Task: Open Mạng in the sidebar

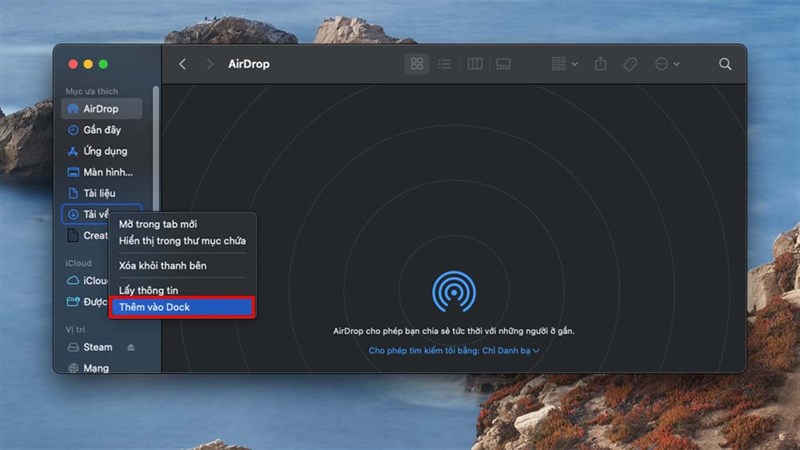Action: coord(88,368)
